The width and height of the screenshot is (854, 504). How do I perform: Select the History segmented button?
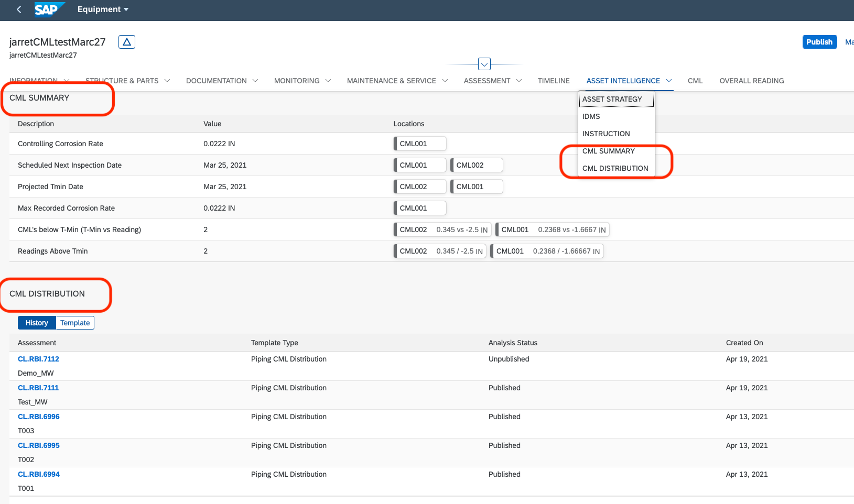click(37, 323)
